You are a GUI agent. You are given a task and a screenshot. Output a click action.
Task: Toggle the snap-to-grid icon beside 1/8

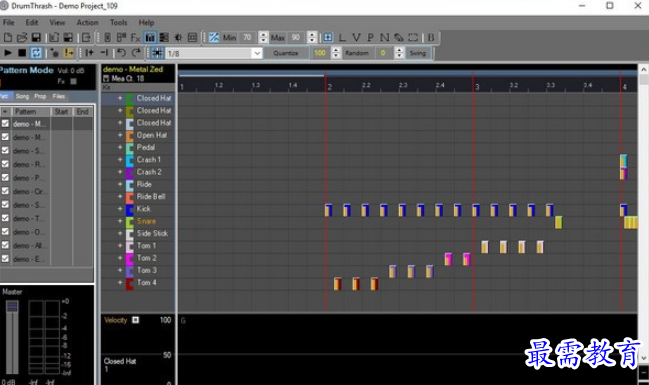tap(157, 53)
